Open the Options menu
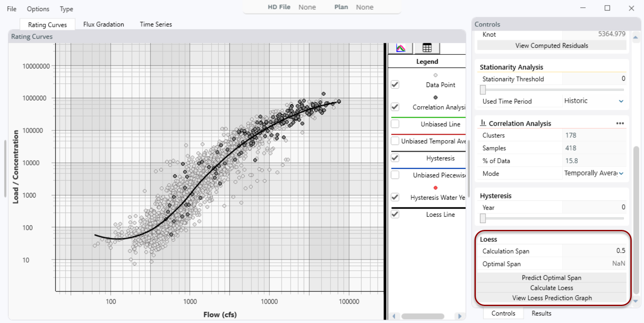644x323 pixels. coord(38,9)
